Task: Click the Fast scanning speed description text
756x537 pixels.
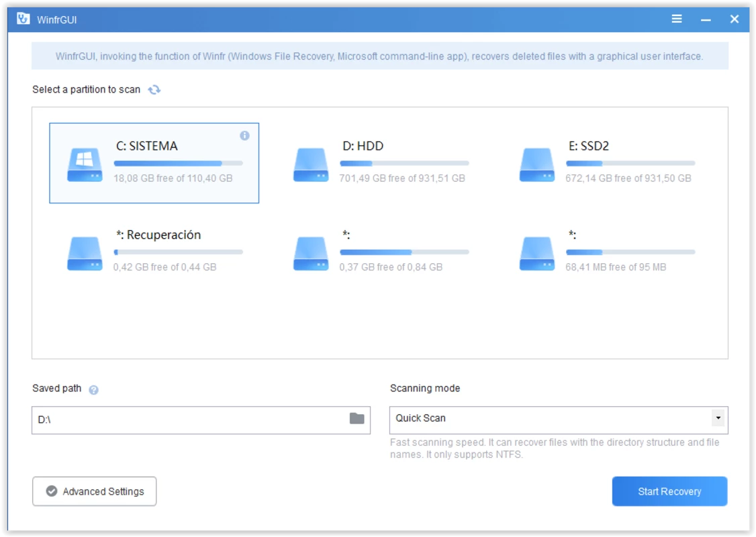Action: [555, 448]
